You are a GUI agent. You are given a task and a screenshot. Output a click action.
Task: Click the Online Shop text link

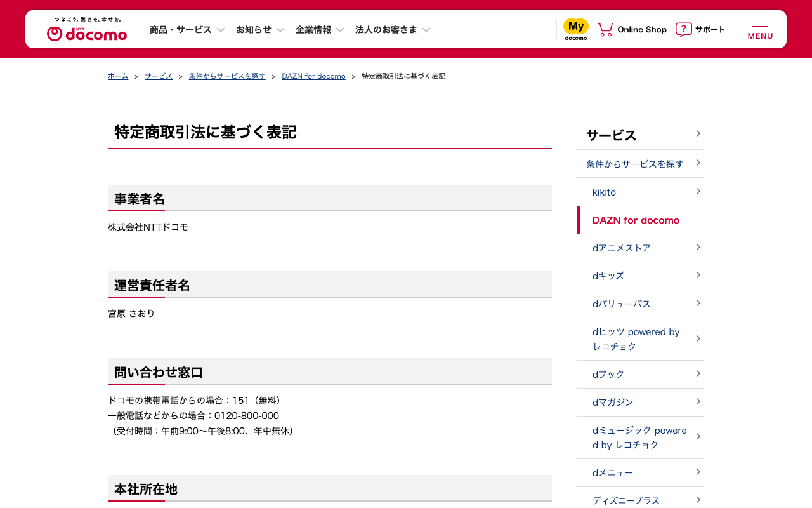point(642,30)
